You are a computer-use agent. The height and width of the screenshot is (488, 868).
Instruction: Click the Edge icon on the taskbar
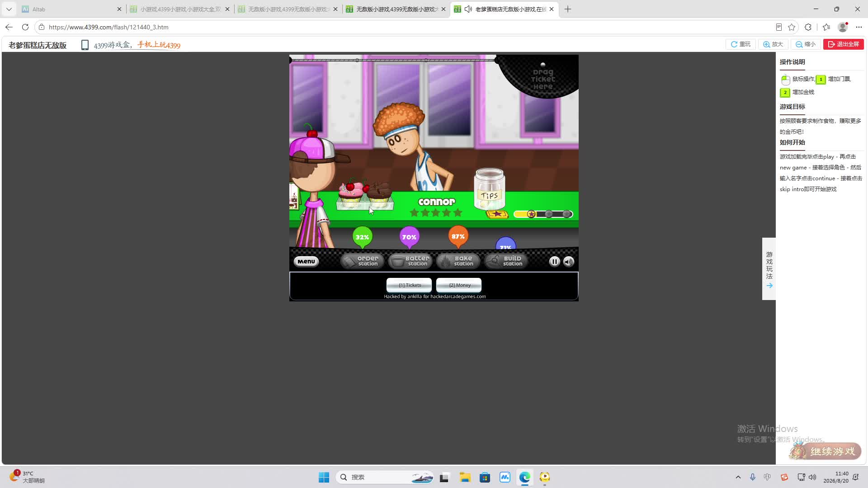(524, 477)
